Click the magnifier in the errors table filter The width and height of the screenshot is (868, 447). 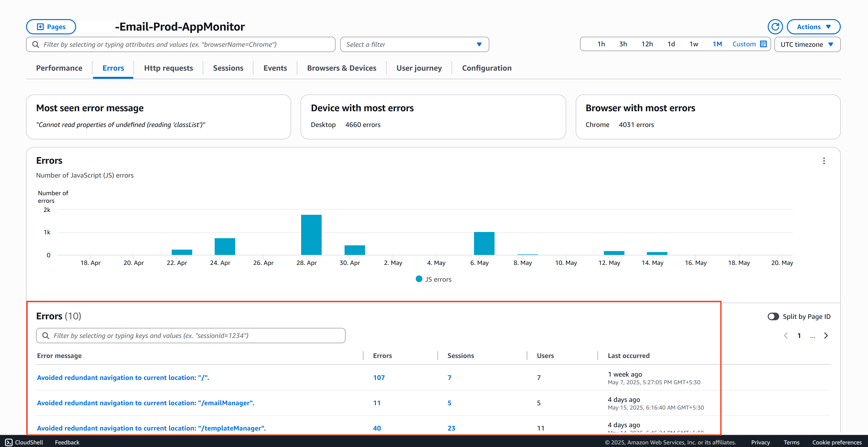tap(45, 336)
